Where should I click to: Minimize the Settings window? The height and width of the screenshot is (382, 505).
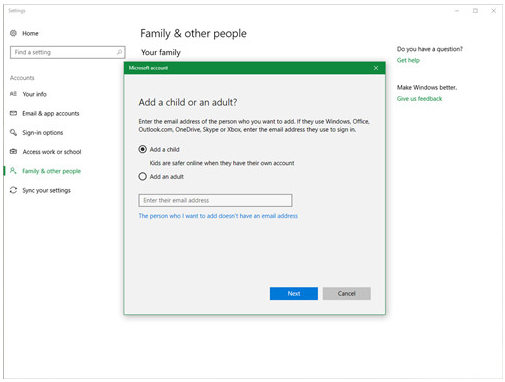point(457,11)
